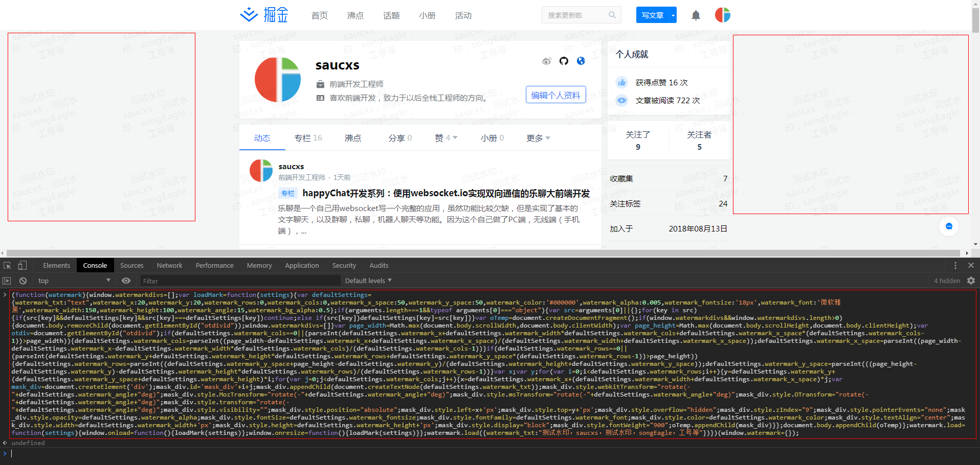Click the 编辑个人资料 button
The height and width of the screenshot is (465, 980).
click(x=555, y=95)
